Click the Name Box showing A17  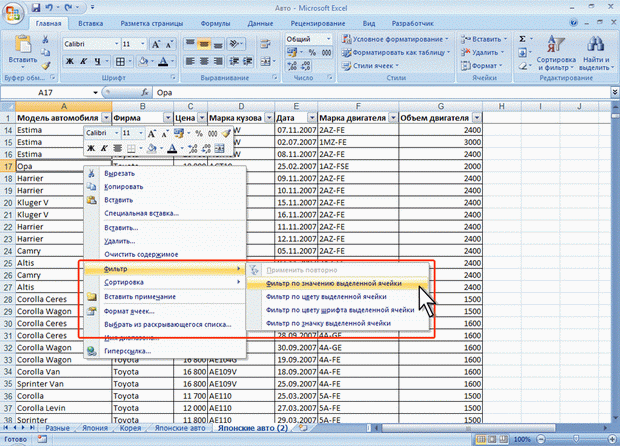click(45, 93)
